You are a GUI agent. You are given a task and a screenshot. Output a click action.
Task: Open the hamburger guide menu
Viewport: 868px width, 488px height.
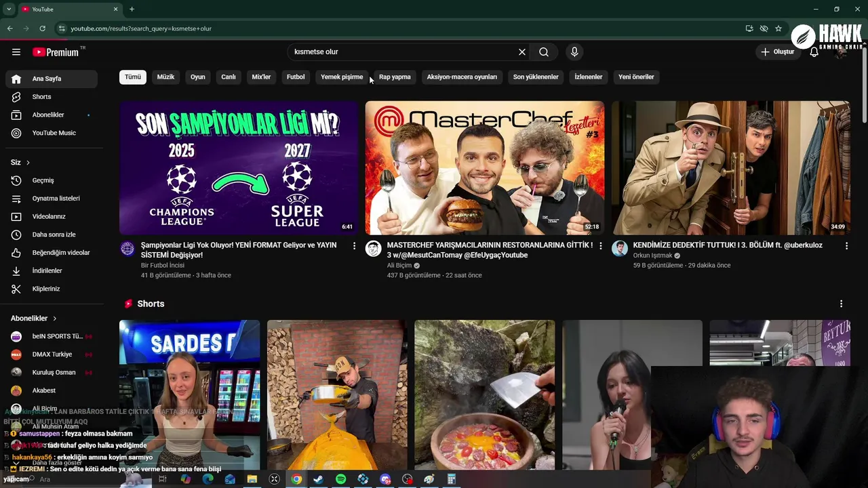click(16, 52)
